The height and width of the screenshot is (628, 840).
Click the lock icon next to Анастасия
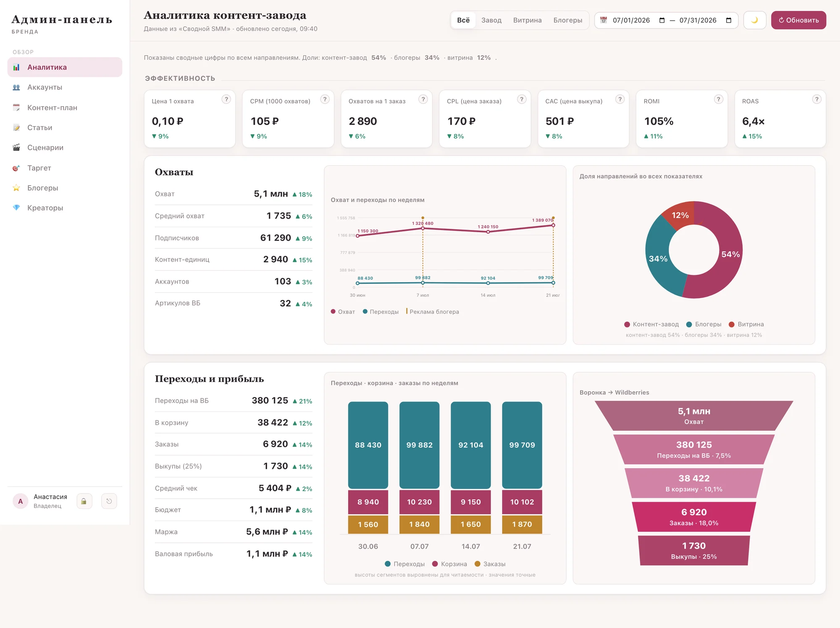pos(84,501)
